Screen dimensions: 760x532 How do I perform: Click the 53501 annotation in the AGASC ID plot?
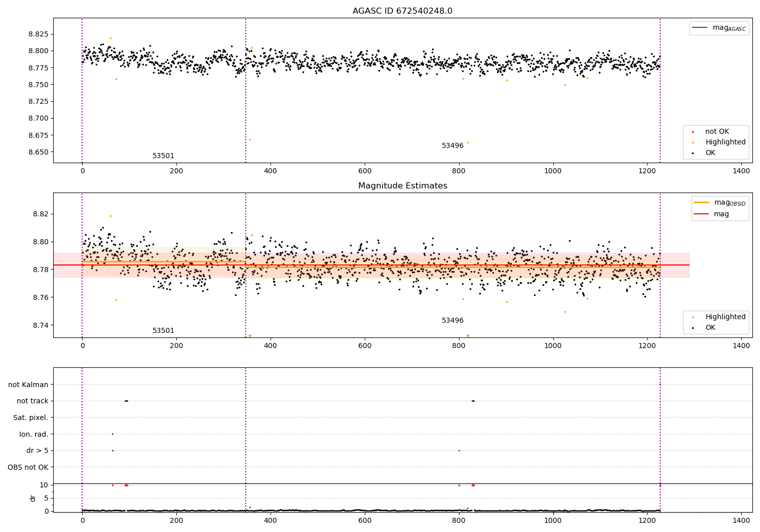[163, 156]
